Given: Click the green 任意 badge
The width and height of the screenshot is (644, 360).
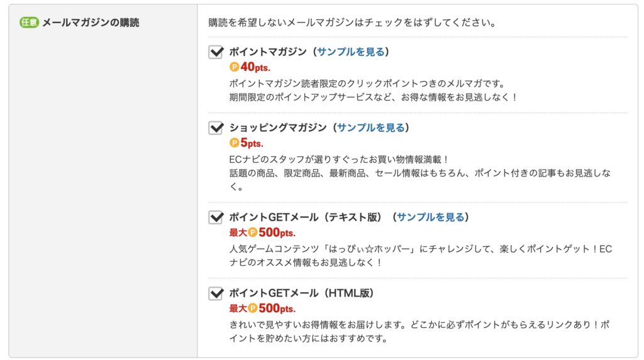Looking at the screenshot, I should coord(29,23).
